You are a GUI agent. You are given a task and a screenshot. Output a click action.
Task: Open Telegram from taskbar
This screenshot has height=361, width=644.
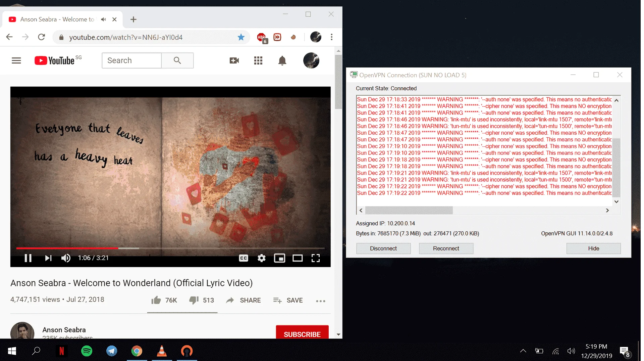pyautogui.click(x=112, y=351)
